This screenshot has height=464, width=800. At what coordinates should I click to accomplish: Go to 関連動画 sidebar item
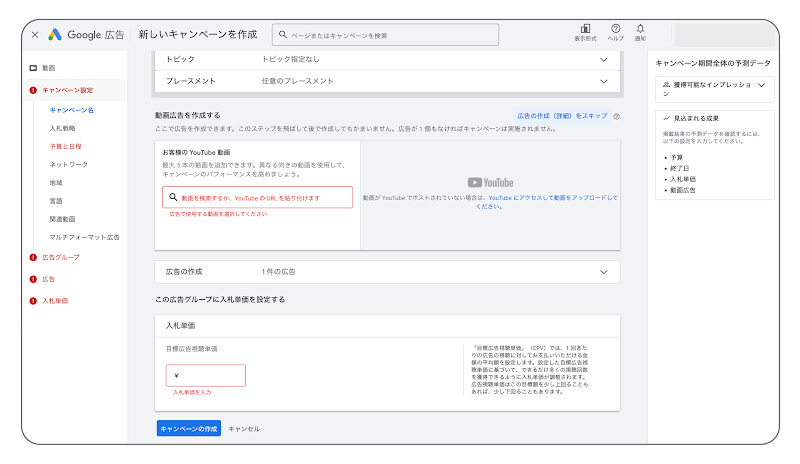pyautogui.click(x=62, y=219)
